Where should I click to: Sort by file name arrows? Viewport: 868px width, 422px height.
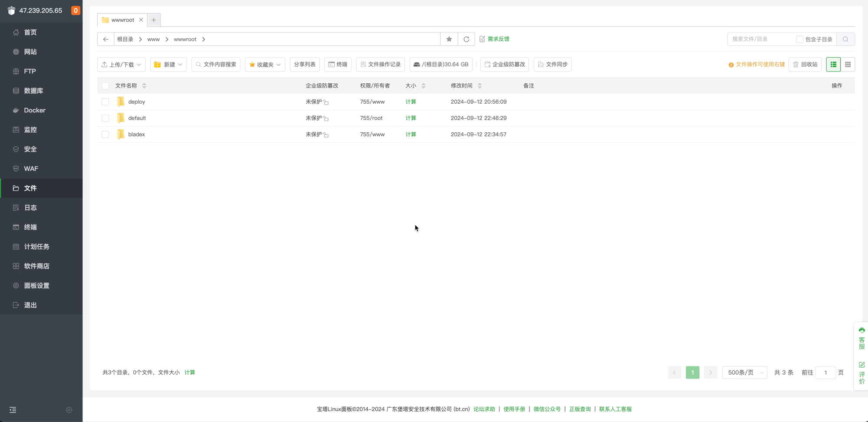pyautogui.click(x=144, y=86)
